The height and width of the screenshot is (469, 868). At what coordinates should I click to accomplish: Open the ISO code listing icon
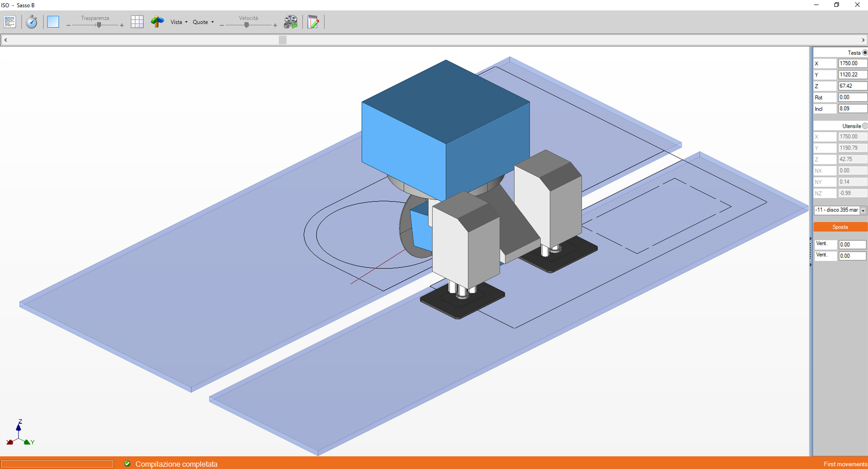(x=9, y=22)
